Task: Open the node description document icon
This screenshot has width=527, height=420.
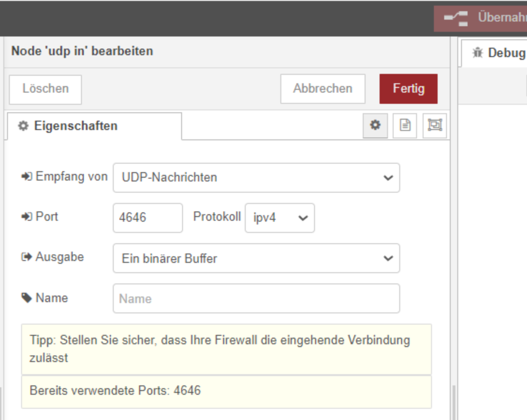Action: (x=405, y=125)
